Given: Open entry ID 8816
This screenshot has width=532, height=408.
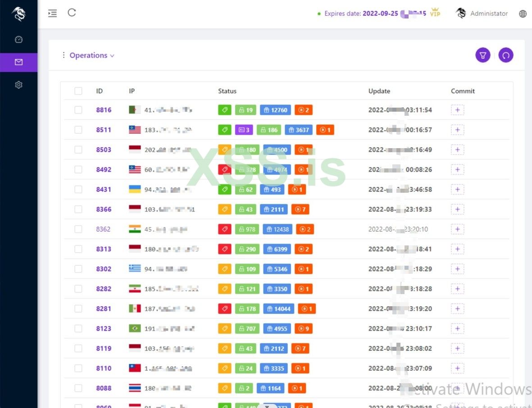Looking at the screenshot, I should click(x=104, y=110).
